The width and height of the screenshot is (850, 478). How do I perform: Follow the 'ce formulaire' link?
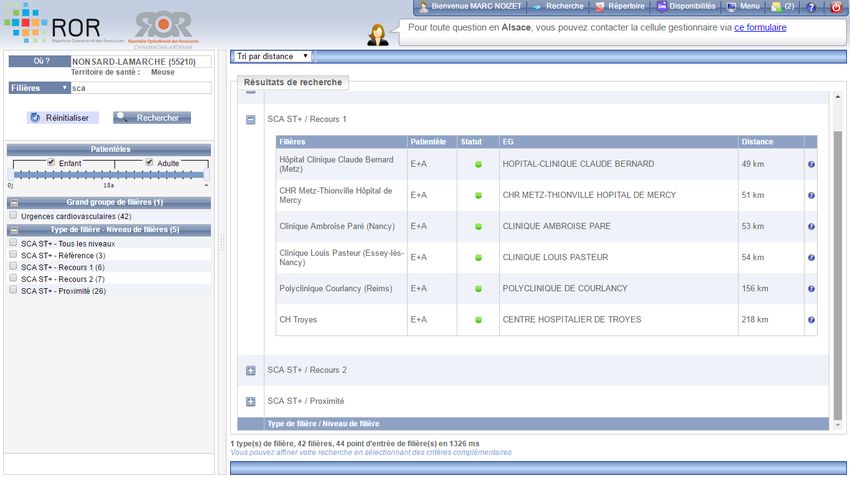759,28
